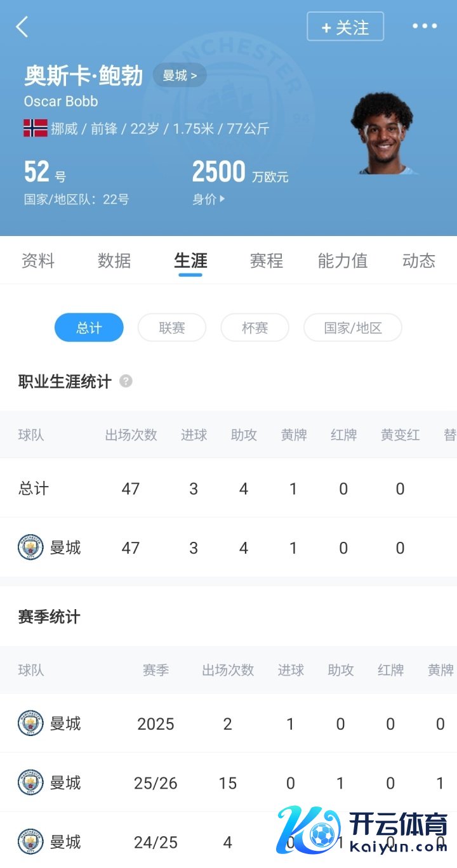Tap the club crest in the 25/26 season row
Viewport: 457px width, 868px height.
[x=30, y=782]
